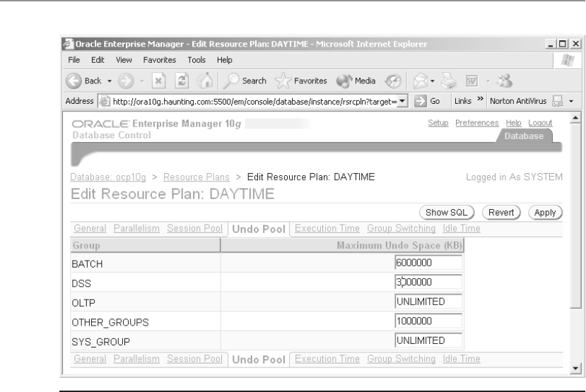The width and height of the screenshot is (586, 392).
Task: Open the Norton AntiVirus dropdown arrow
Action: pyautogui.click(x=571, y=101)
